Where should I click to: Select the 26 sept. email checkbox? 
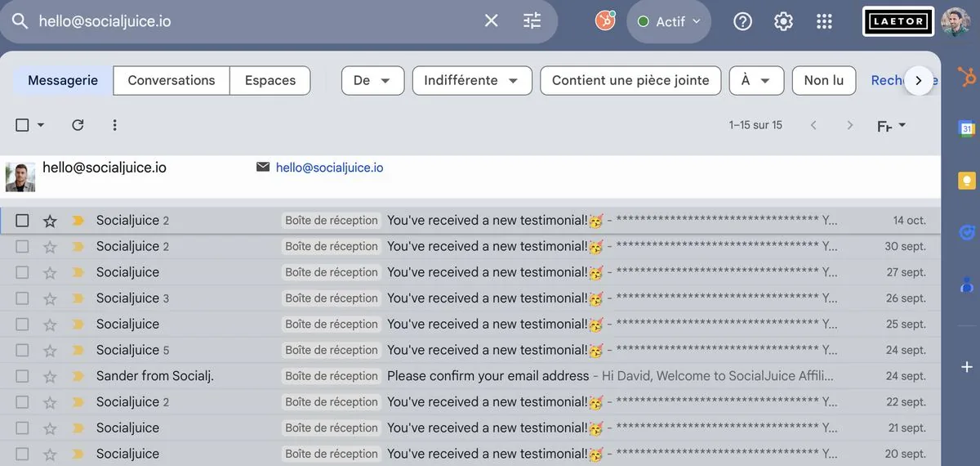23,298
